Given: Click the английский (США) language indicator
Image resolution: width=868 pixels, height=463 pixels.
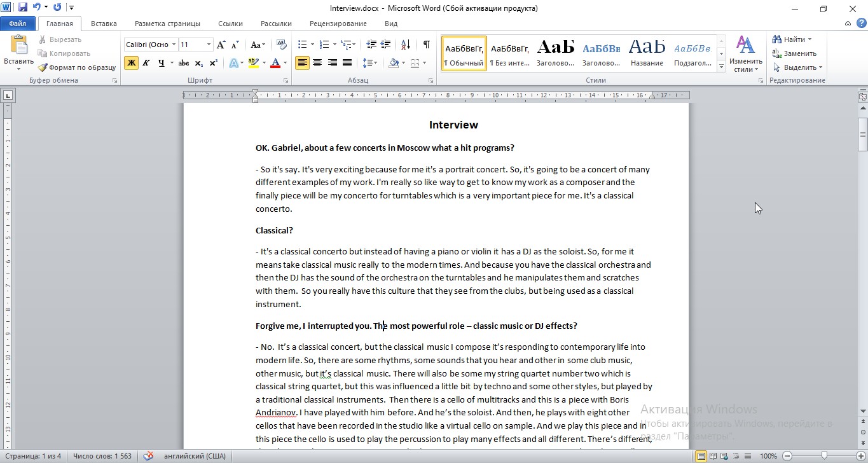Looking at the screenshot, I should point(195,456).
